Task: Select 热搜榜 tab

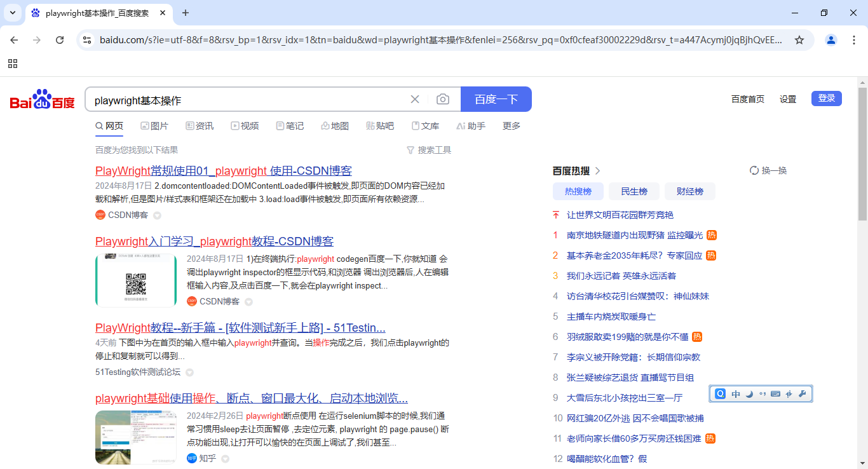Action: (x=578, y=191)
